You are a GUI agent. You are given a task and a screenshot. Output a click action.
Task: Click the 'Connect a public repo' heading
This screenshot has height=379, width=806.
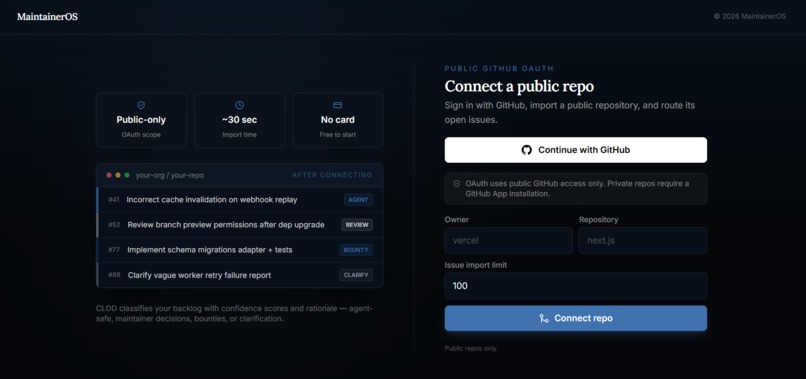point(519,86)
